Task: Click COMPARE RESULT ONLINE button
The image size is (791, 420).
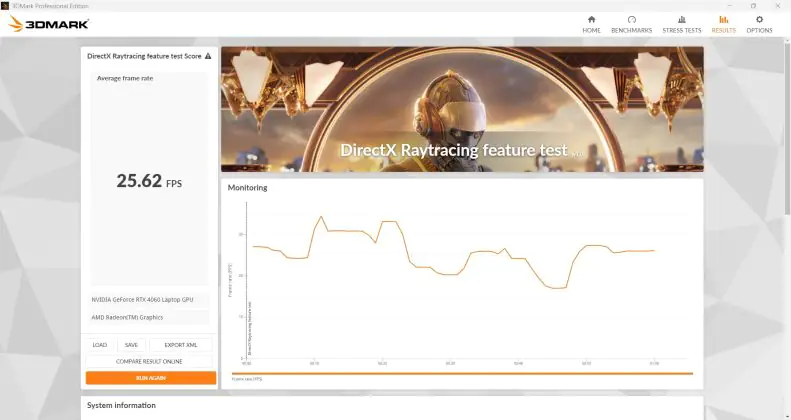Action: (x=149, y=362)
